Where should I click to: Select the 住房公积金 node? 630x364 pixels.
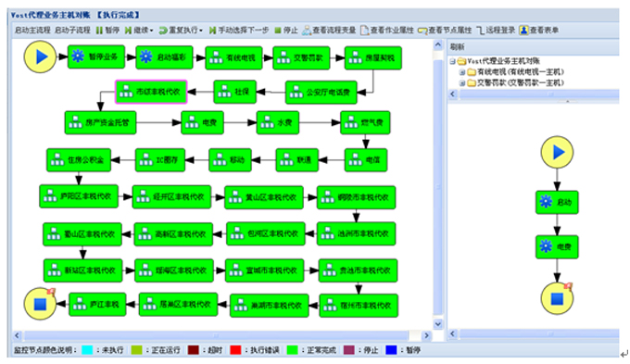coord(79,160)
